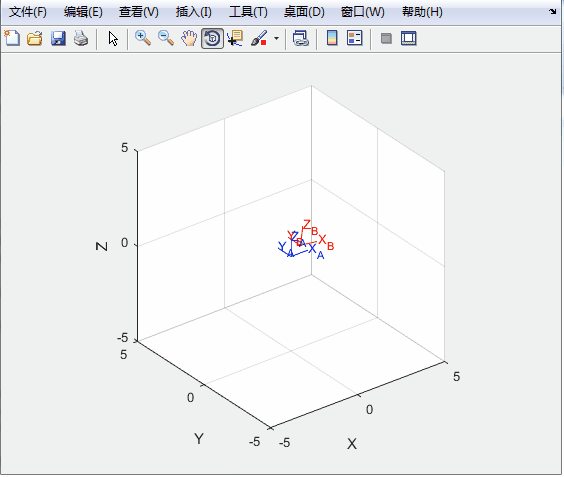Click the Y axis label
This screenshot has height=477, width=564.
[199, 439]
